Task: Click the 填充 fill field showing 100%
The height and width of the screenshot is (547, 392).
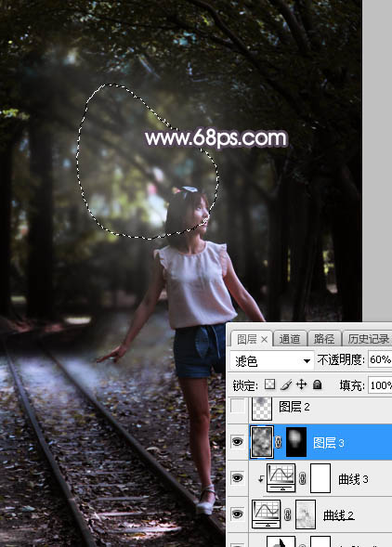Action: coord(380,385)
